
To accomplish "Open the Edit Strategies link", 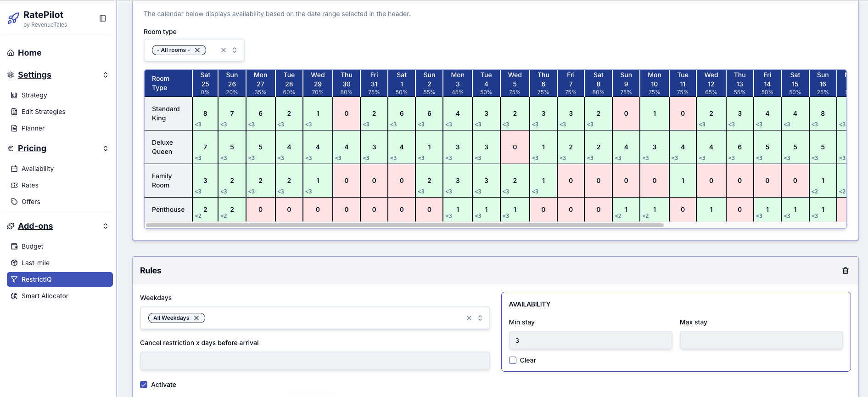I will (x=43, y=112).
